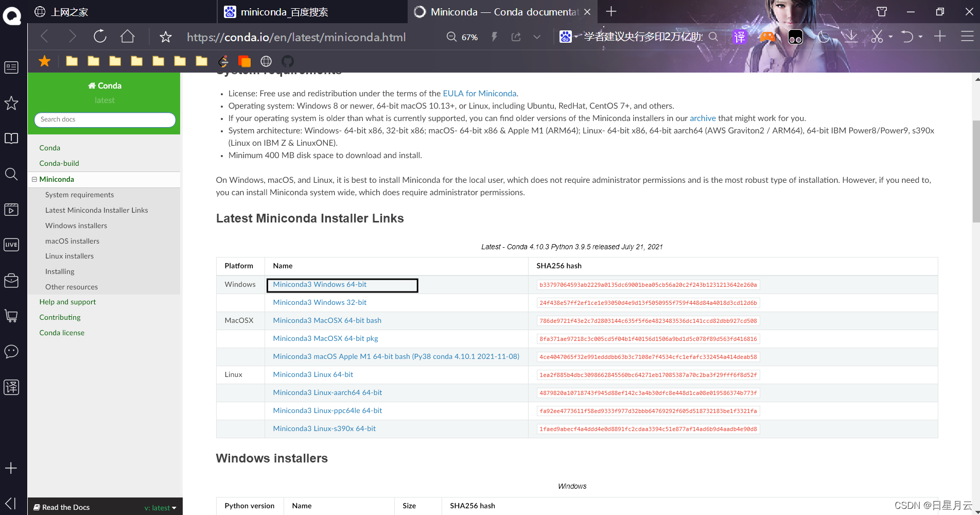Viewport: 980px width, 515px height.
Task: Open the browser main menu
Action: coord(967,37)
